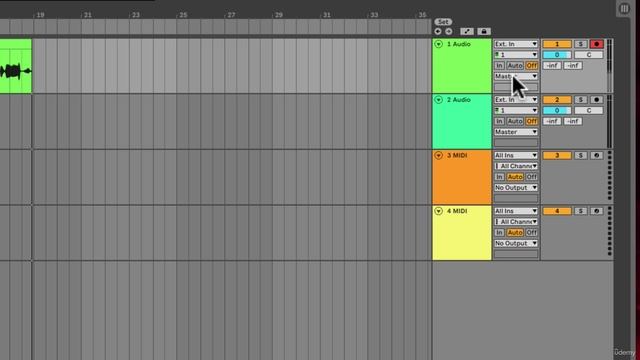Set 2 Audio monitor to Off
This screenshot has height=360, width=640.
pyautogui.click(x=531, y=121)
